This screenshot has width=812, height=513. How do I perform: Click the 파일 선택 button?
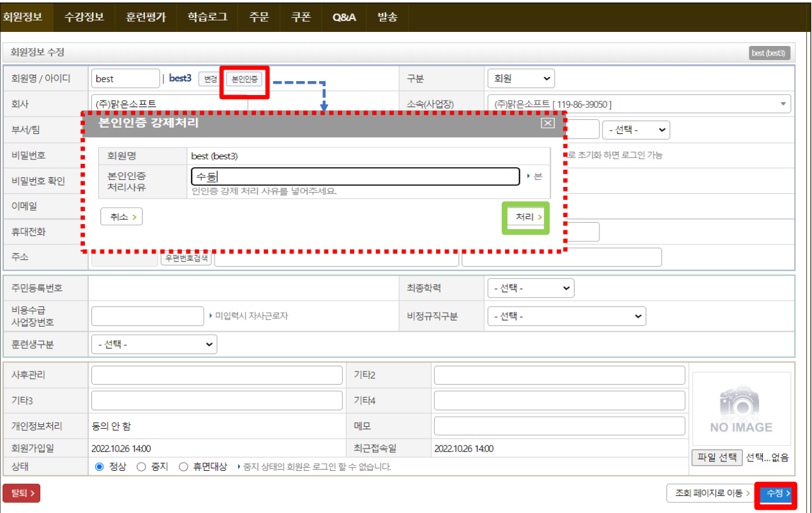pyautogui.click(x=718, y=457)
